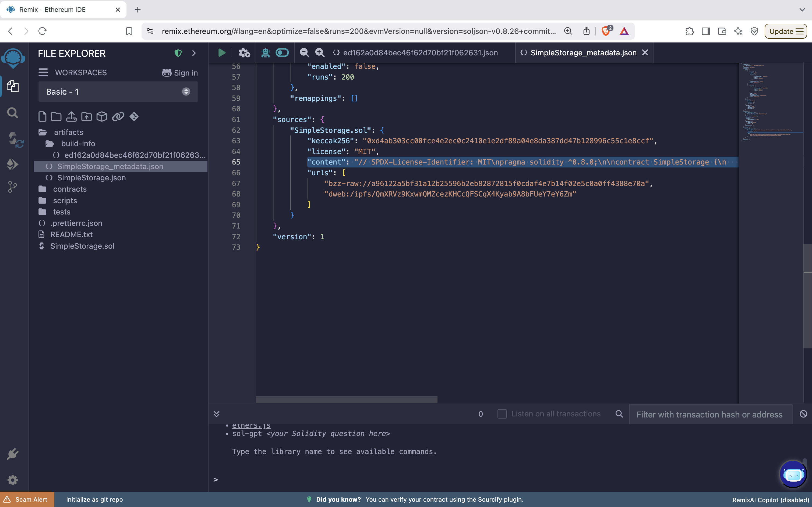Click the create new file icon

pos(42,117)
